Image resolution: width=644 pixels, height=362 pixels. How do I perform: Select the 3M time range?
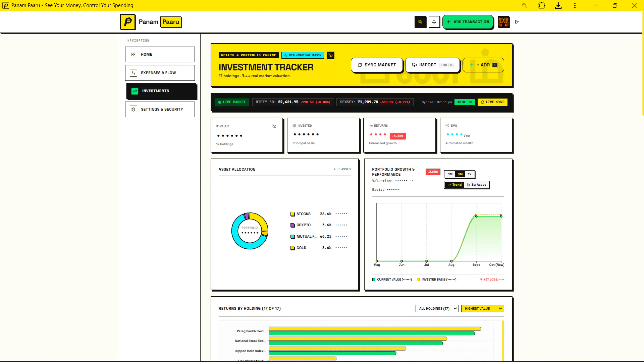pos(450,174)
